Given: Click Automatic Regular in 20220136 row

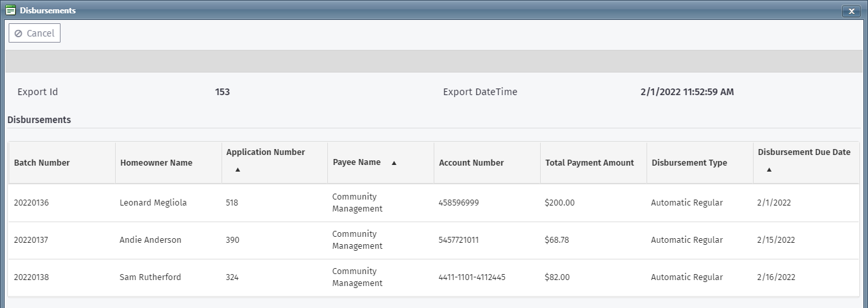Looking at the screenshot, I should (686, 203).
